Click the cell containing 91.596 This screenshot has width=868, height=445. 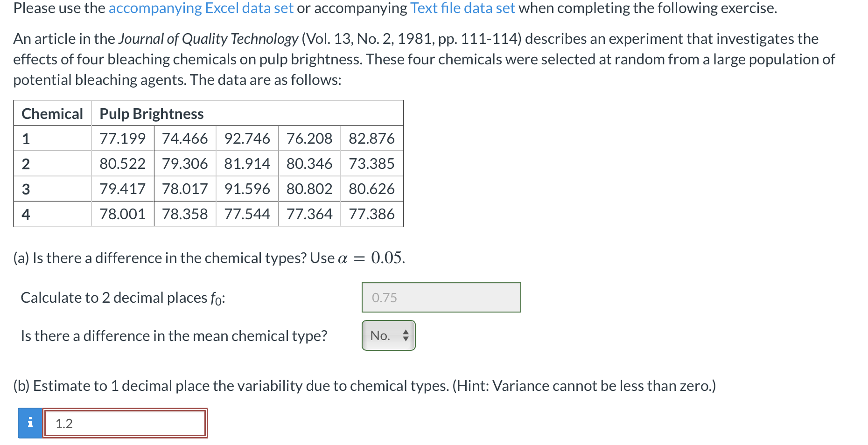tap(247, 189)
